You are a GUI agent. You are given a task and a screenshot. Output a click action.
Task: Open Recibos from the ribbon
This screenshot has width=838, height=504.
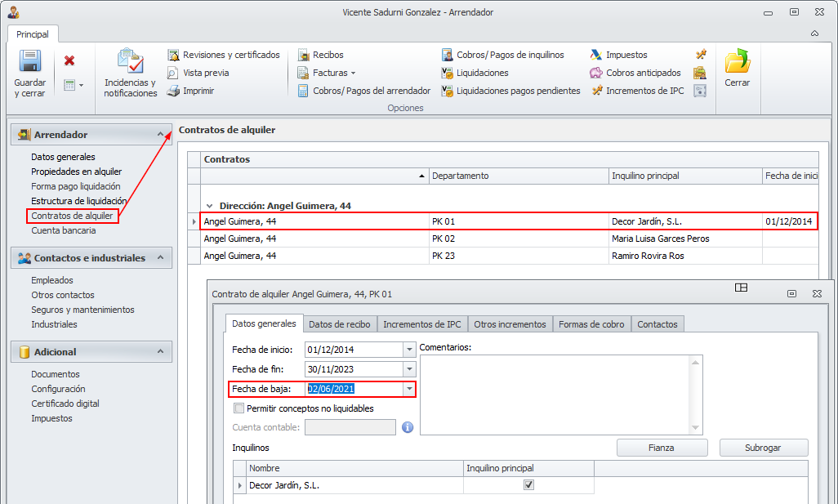[x=321, y=55]
